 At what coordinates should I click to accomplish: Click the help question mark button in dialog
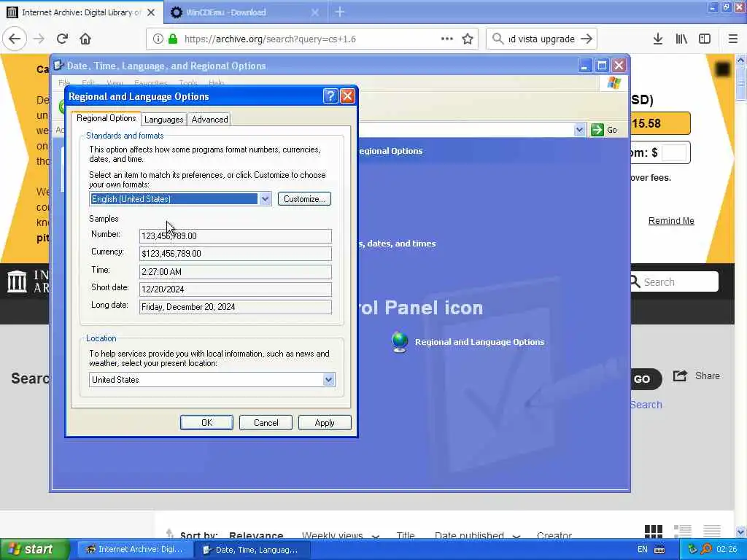[x=330, y=96]
